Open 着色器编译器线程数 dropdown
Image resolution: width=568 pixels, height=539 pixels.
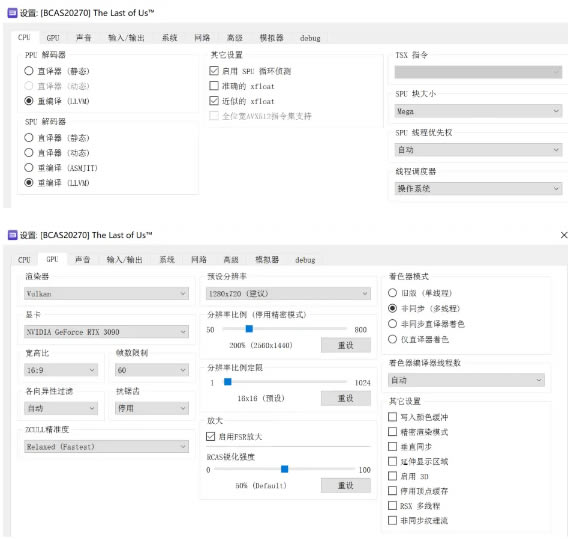(x=466, y=380)
